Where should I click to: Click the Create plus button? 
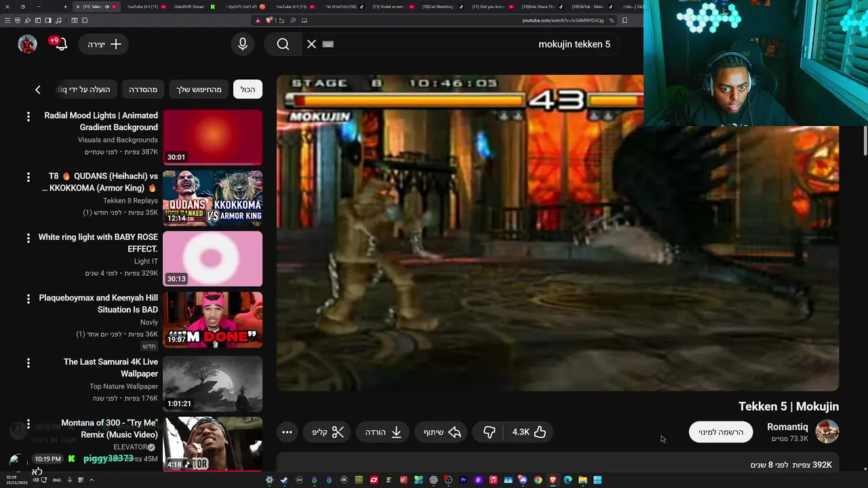coord(104,44)
